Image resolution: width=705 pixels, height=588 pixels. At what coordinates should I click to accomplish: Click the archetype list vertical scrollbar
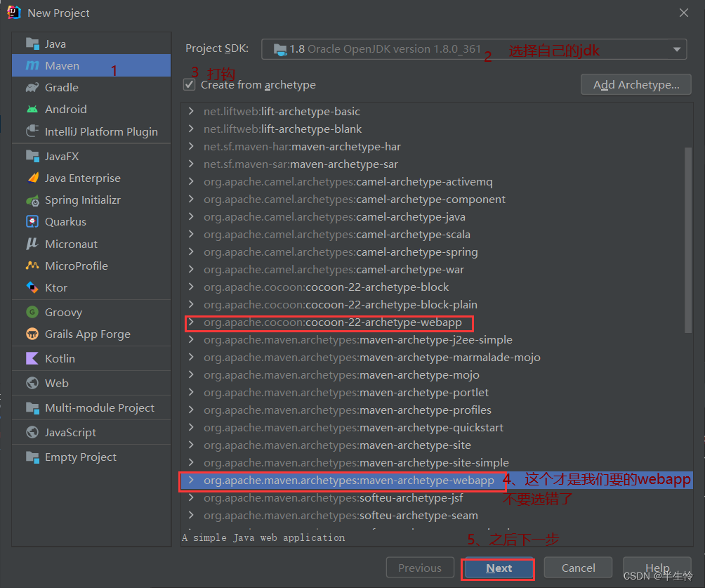(x=688, y=240)
